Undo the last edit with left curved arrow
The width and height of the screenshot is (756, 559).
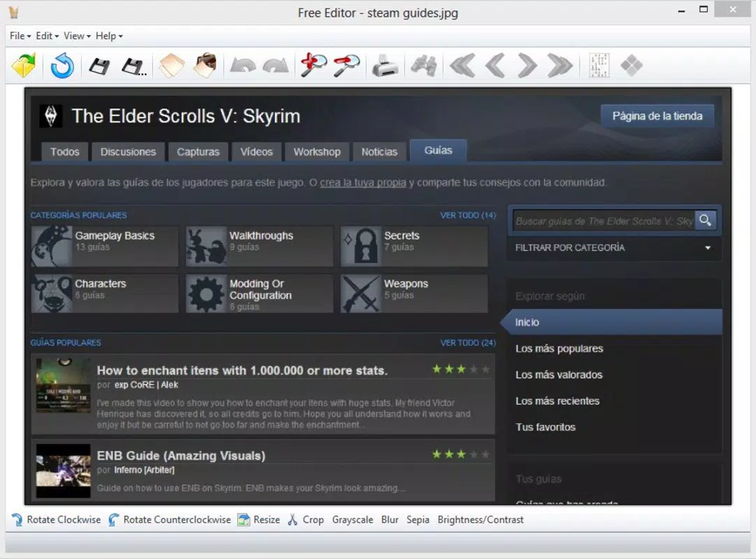click(x=243, y=66)
